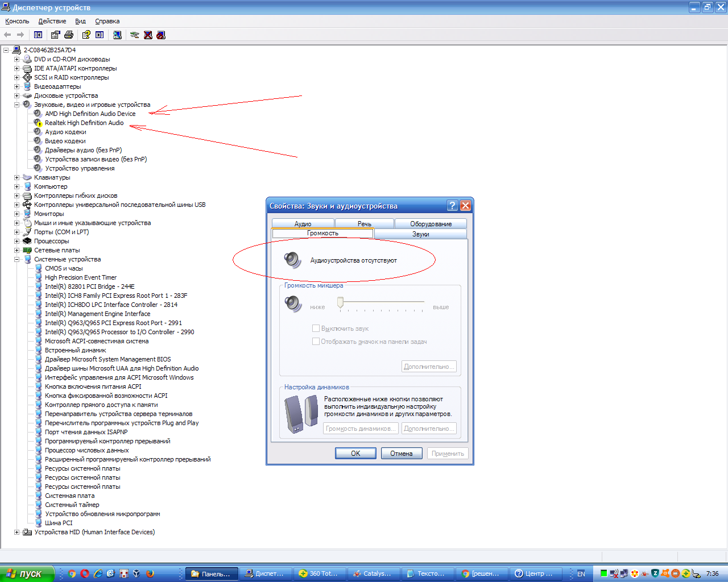Collapse the Системные устройства node

point(17,259)
